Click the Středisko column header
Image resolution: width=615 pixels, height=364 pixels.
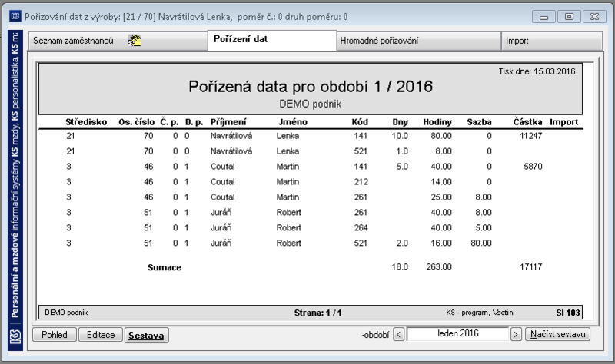(86, 122)
